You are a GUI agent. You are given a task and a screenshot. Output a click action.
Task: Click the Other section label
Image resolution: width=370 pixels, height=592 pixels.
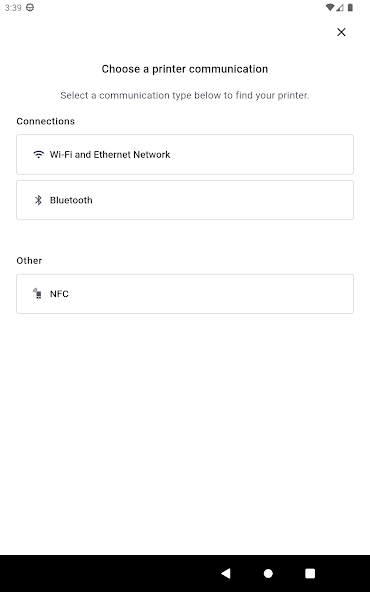tap(29, 261)
